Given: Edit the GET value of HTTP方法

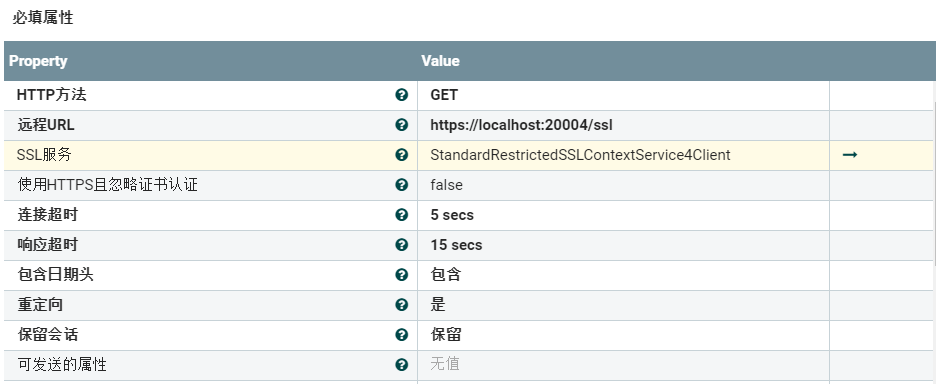Looking at the screenshot, I should click(623, 96).
